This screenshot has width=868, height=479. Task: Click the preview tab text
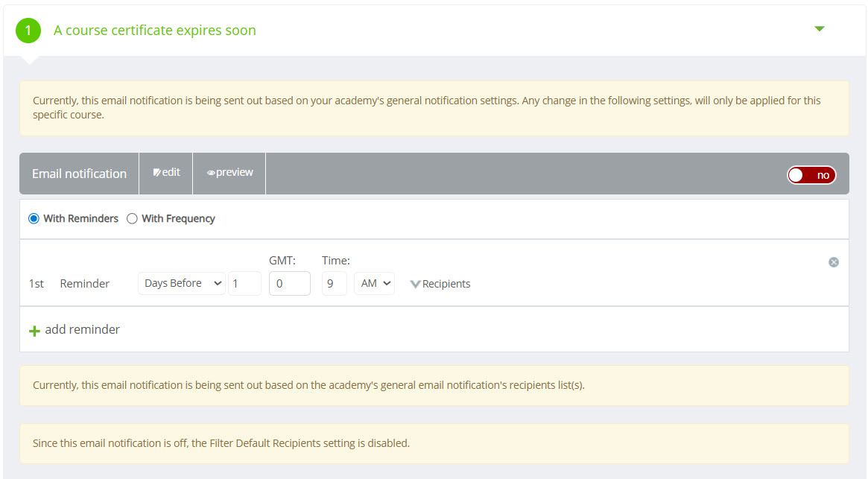click(235, 173)
